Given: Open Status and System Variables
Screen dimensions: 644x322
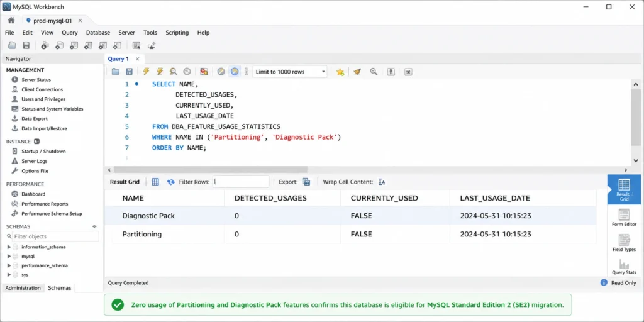Looking at the screenshot, I should point(52,109).
